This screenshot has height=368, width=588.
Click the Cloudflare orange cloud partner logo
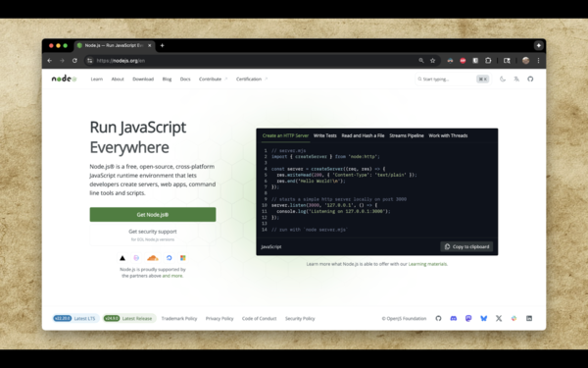point(153,258)
